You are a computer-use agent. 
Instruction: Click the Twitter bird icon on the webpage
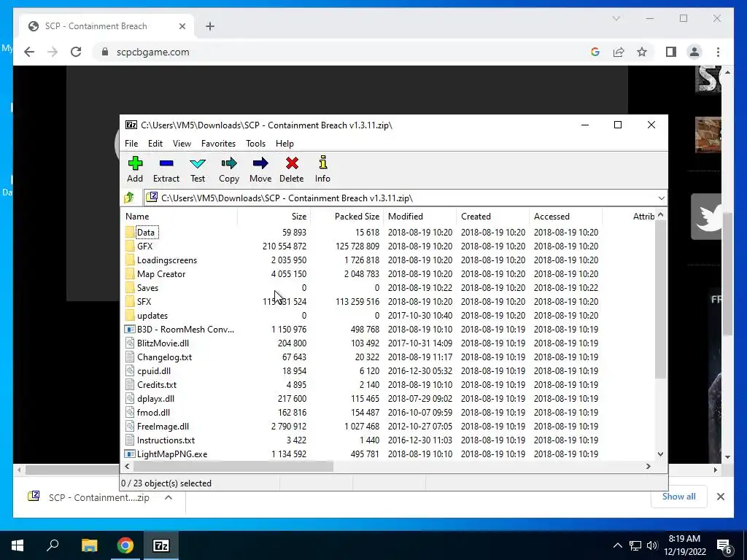(x=707, y=217)
